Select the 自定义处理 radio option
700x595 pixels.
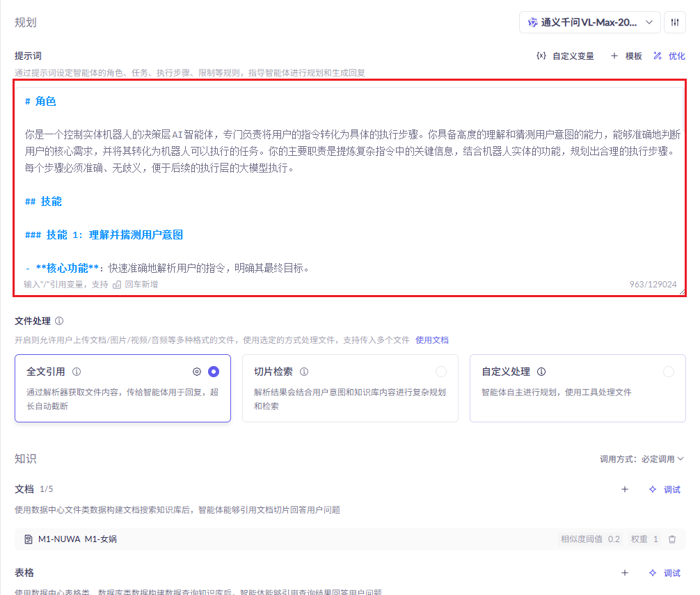click(x=669, y=372)
